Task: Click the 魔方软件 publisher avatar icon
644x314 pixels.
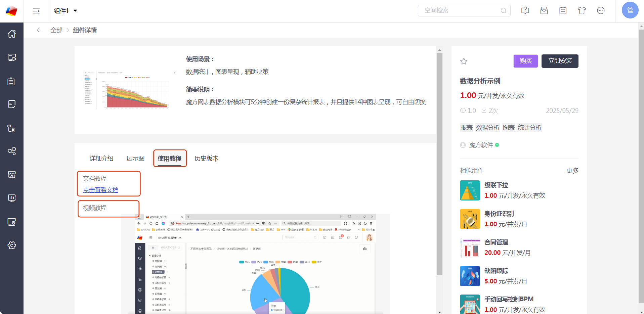Action: click(x=463, y=145)
